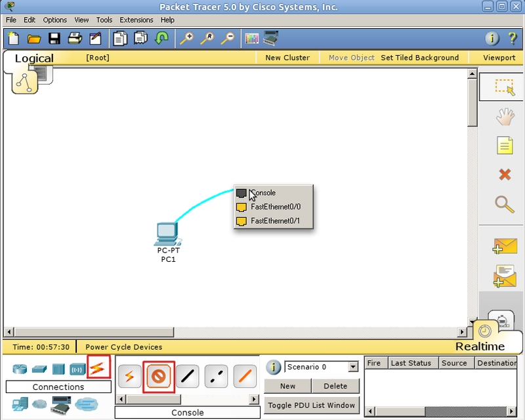Viewport: 525px width, 420px height.
Task: Switch to Logical workspace tab
Action: click(34, 58)
